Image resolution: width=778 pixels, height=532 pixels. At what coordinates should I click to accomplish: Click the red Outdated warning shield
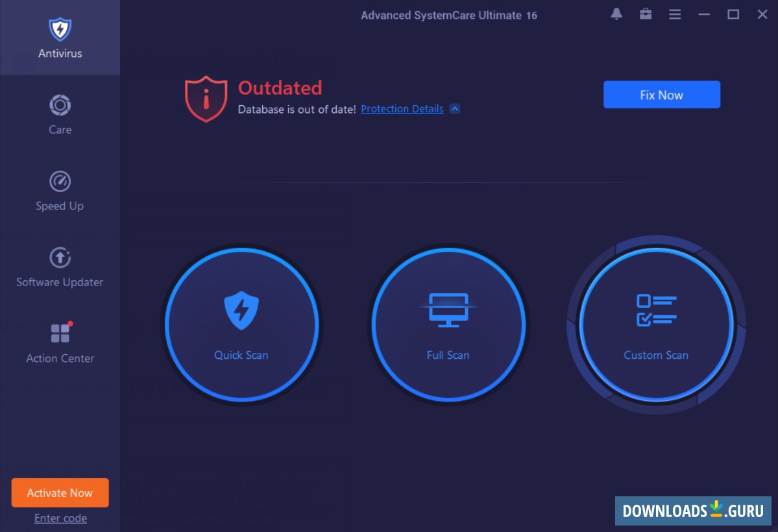click(x=205, y=98)
